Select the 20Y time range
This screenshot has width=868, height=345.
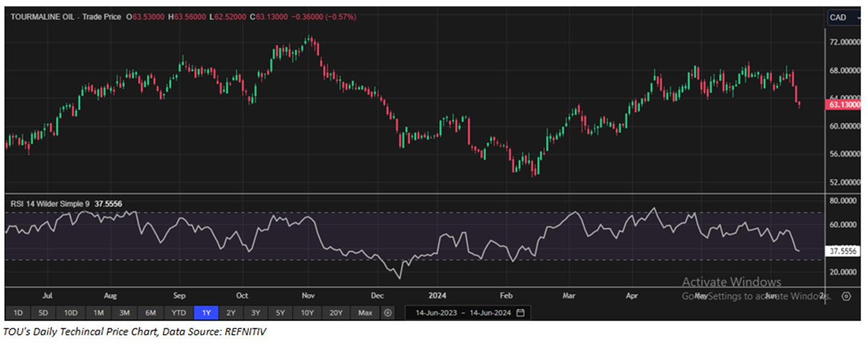pyautogui.click(x=336, y=313)
